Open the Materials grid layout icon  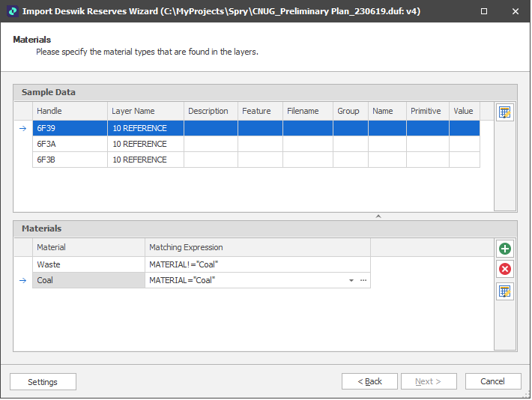tap(505, 291)
